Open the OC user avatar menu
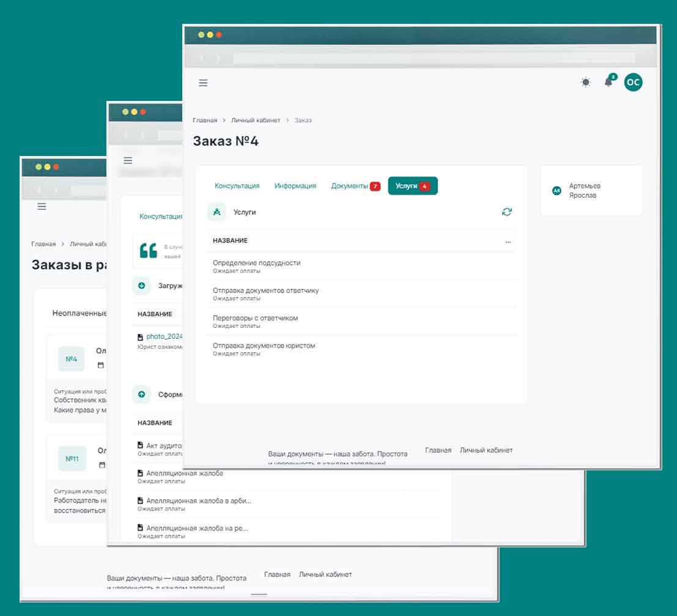This screenshot has width=677, height=616. coord(633,82)
